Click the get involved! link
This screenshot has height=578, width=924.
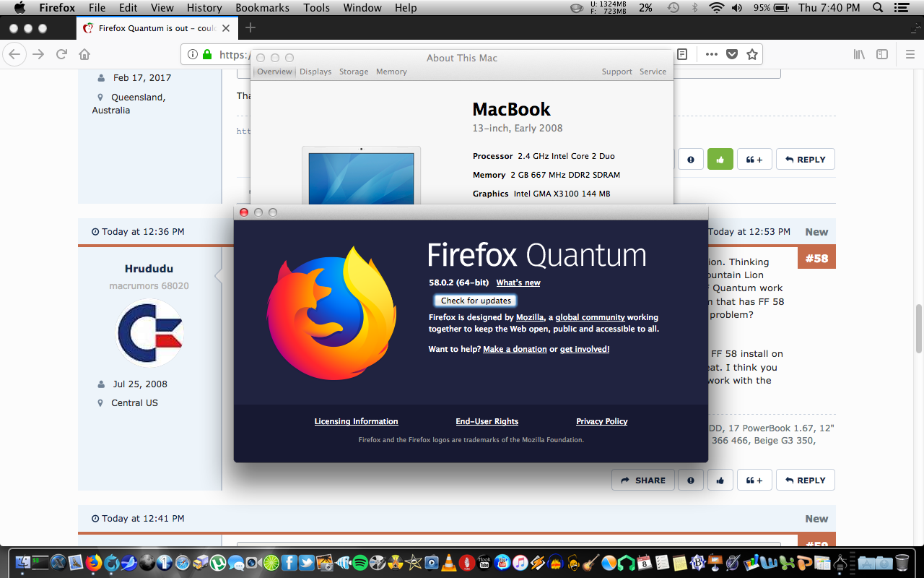[x=585, y=349]
